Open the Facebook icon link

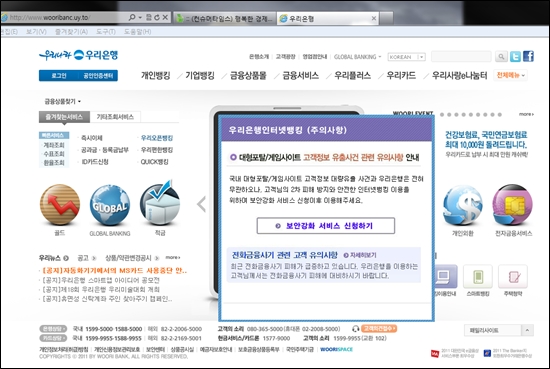point(528,56)
